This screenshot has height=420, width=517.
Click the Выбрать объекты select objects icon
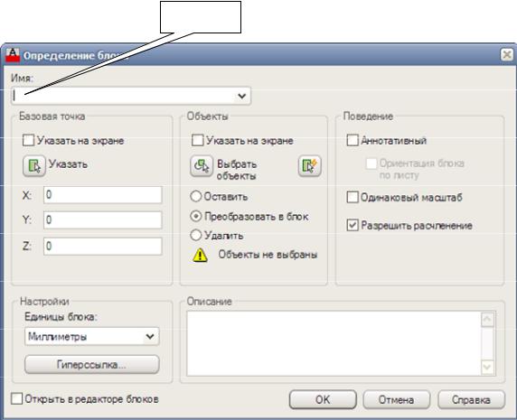click(202, 166)
